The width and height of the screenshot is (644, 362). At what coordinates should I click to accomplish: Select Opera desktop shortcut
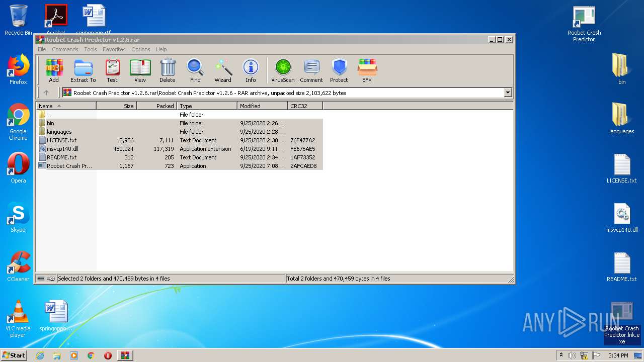click(x=18, y=168)
